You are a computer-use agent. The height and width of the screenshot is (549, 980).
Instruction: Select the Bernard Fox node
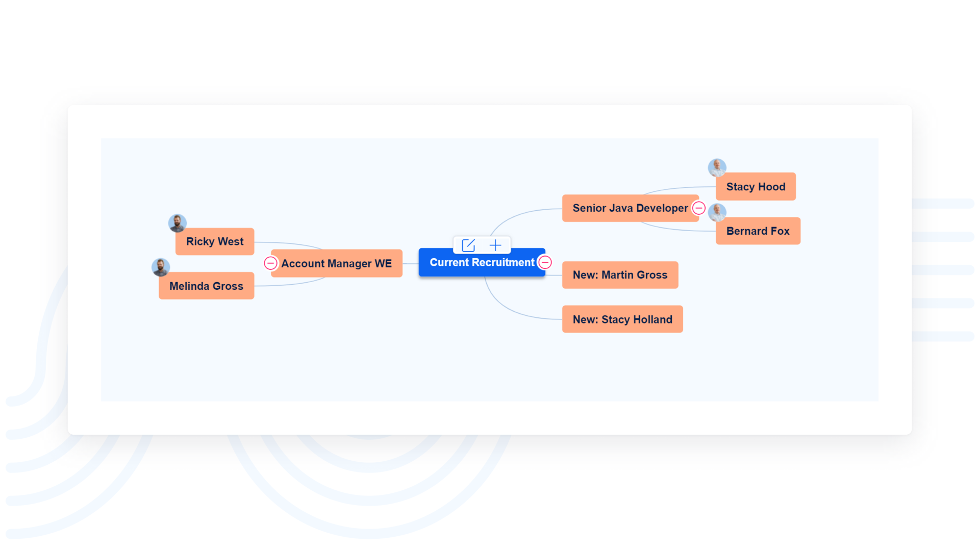[758, 231]
